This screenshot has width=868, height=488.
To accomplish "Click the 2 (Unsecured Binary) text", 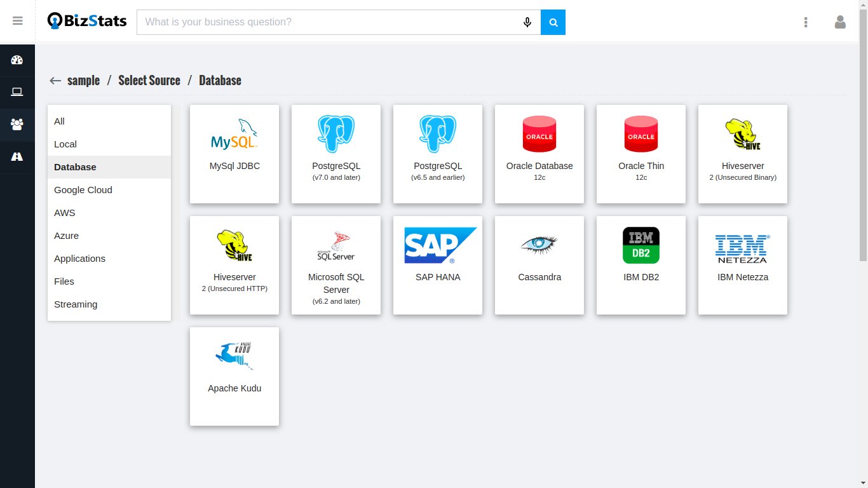I will coord(743,178).
